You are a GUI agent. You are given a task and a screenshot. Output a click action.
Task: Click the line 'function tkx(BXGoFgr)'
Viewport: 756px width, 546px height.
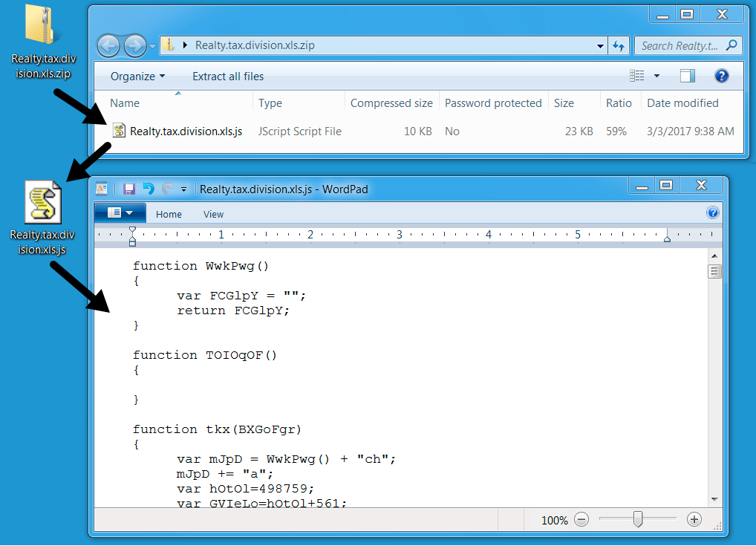tap(217, 430)
